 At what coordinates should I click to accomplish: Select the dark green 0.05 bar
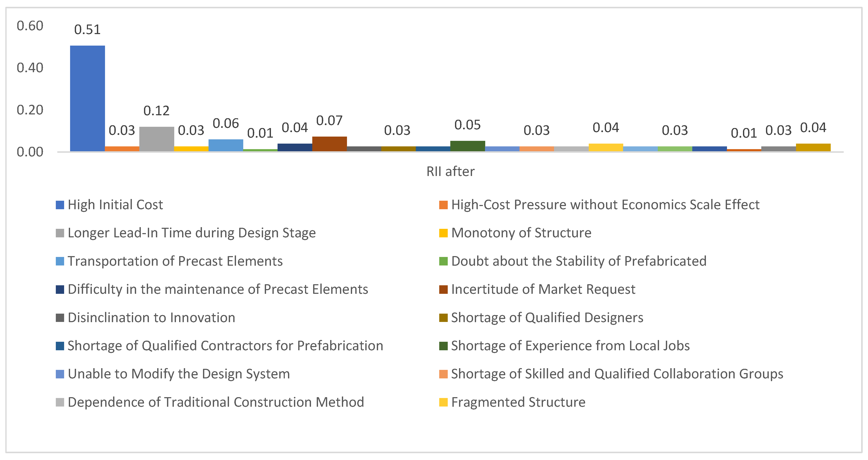coord(467,146)
